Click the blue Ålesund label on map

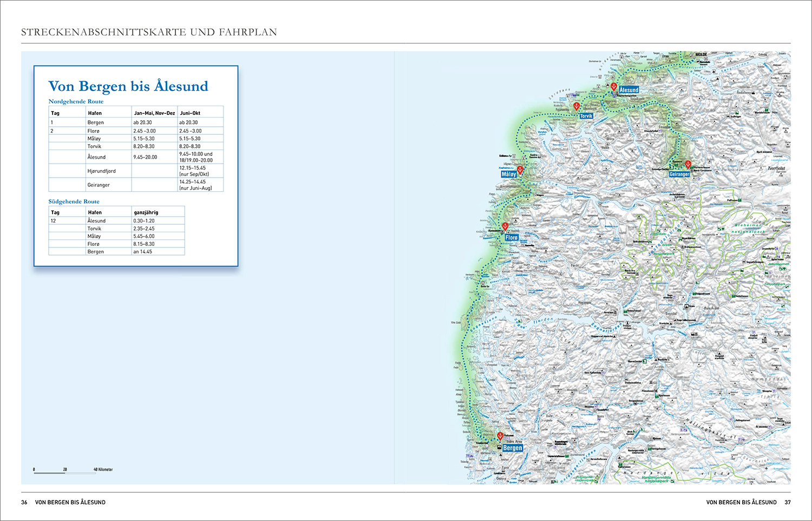pyautogui.click(x=628, y=90)
